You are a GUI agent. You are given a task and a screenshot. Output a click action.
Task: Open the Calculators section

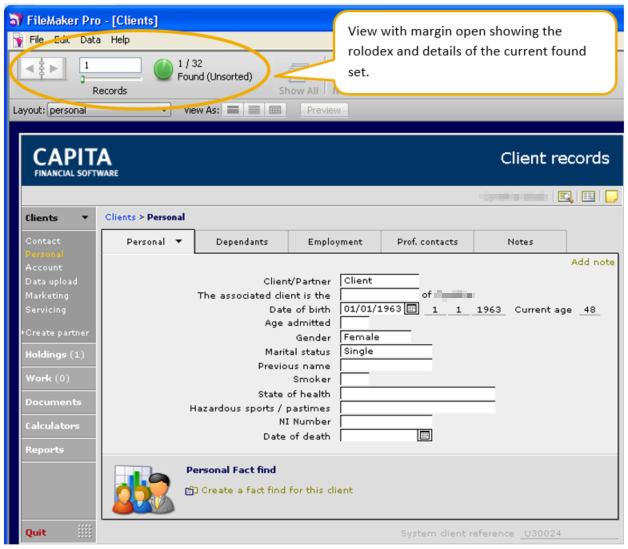(59, 426)
